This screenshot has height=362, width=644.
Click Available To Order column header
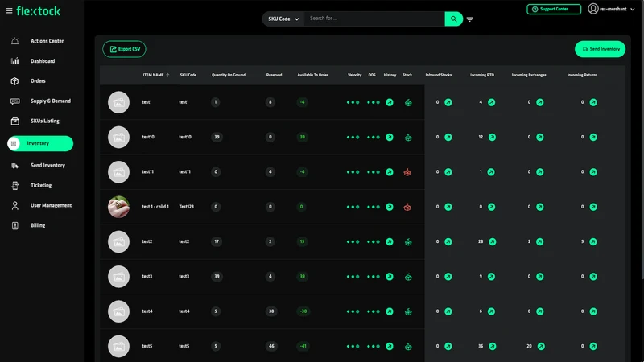click(312, 75)
